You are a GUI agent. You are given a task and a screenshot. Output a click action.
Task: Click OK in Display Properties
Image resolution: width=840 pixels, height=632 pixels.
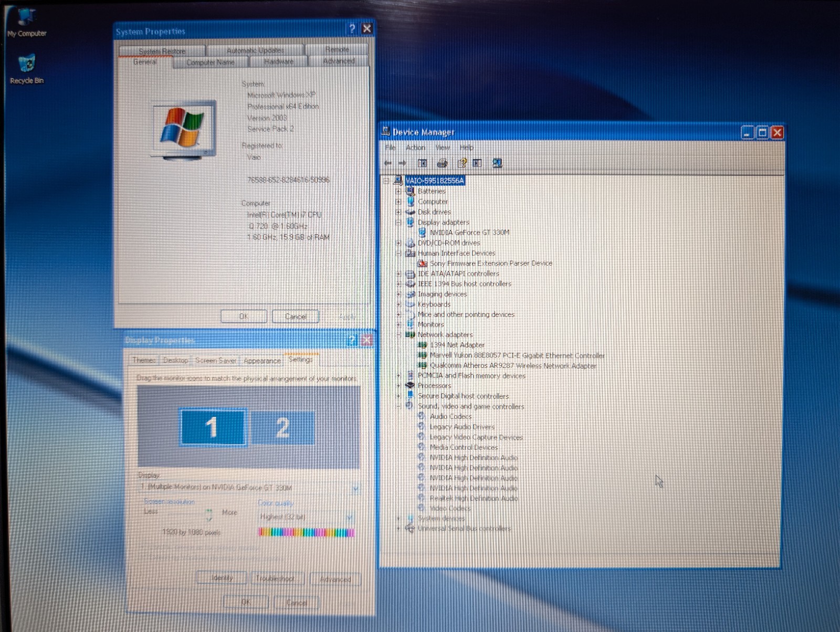246,602
